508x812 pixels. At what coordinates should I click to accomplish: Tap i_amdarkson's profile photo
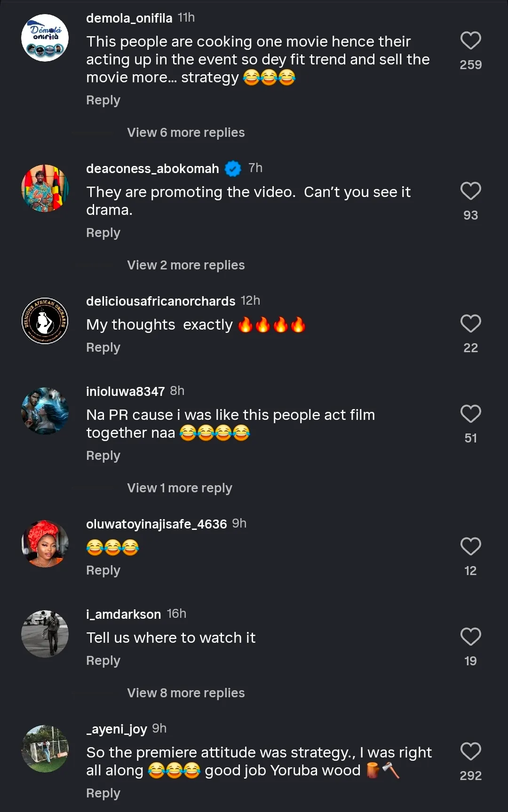[x=45, y=634]
